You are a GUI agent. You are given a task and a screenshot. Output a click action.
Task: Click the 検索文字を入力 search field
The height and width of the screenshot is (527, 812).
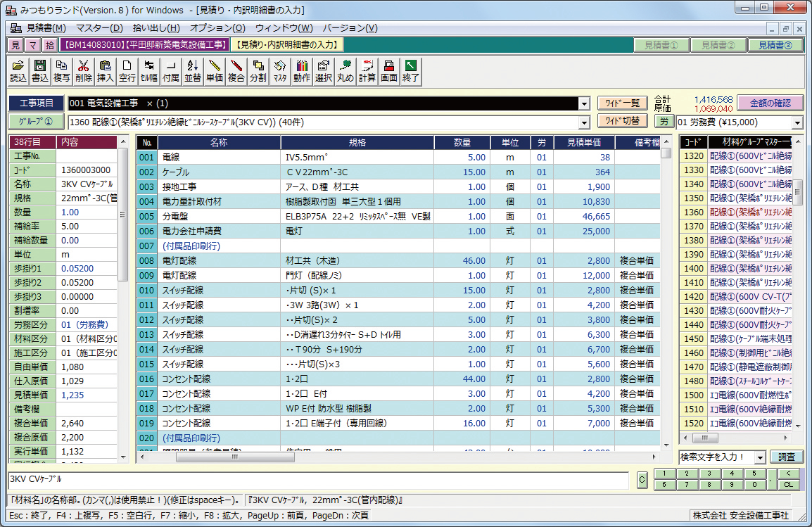coord(717,457)
